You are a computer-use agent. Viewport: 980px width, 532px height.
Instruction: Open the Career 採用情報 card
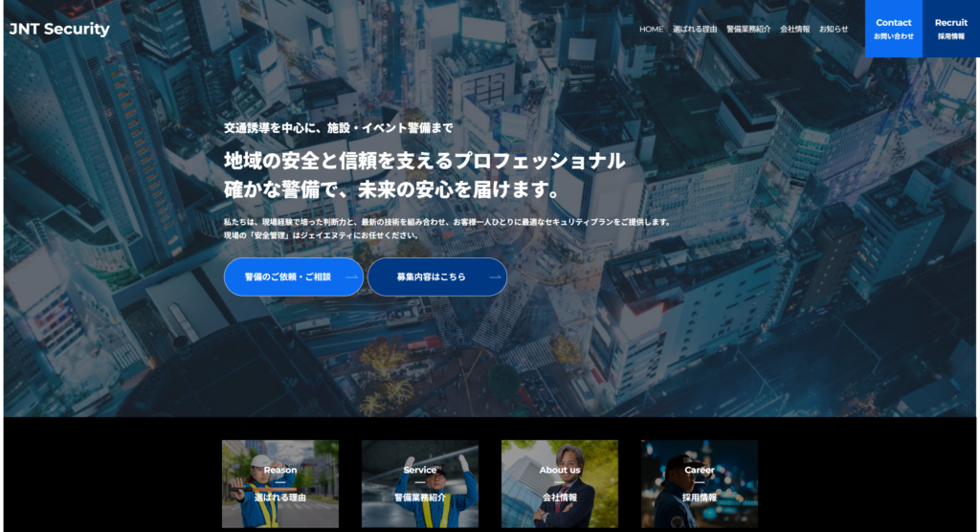700,484
